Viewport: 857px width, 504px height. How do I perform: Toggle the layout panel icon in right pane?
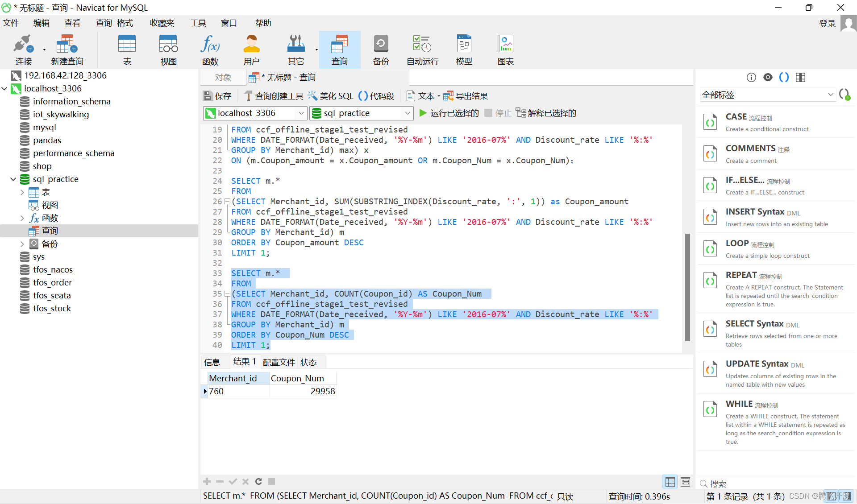click(800, 78)
